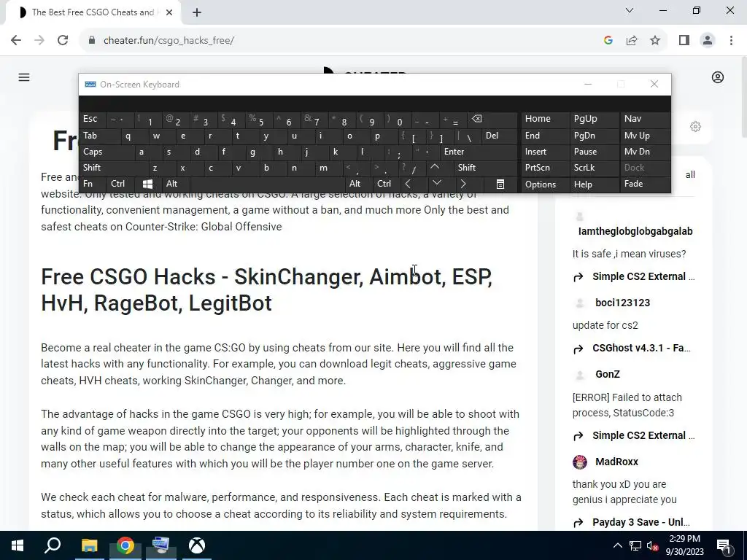The width and height of the screenshot is (747, 560).
Task: Open the Chrome three-dot menu
Action: tap(731, 41)
